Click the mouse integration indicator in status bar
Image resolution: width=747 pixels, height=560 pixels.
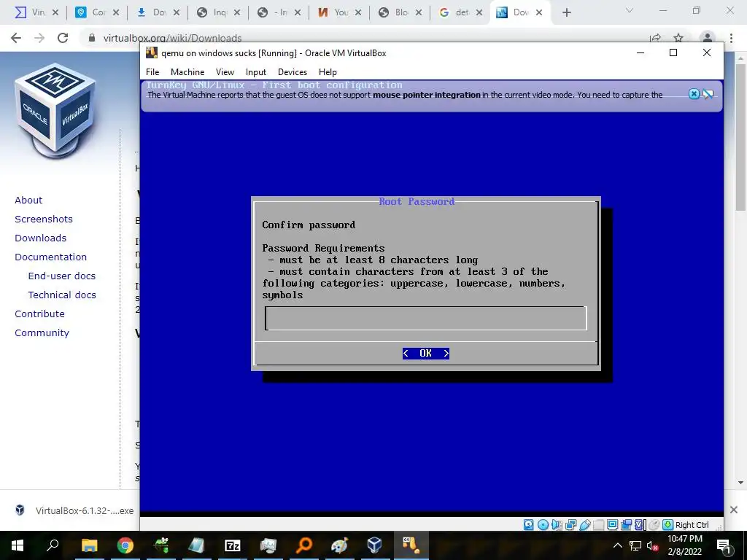pyautogui.click(x=654, y=525)
